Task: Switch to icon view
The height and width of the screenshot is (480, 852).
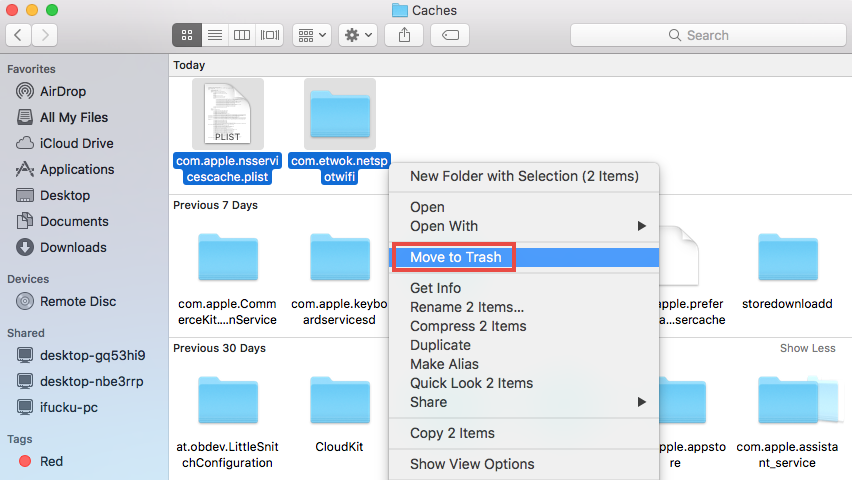Action: pyautogui.click(x=187, y=35)
